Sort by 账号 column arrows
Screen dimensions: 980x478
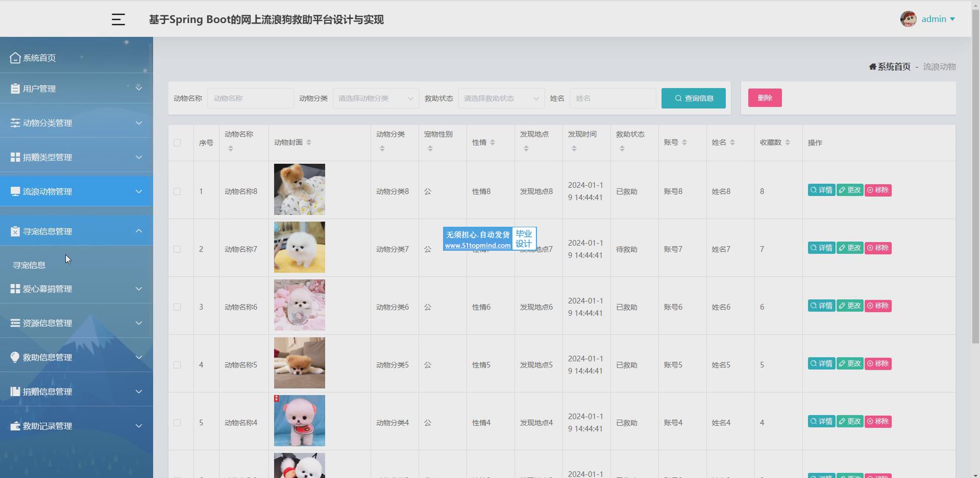[x=684, y=142]
